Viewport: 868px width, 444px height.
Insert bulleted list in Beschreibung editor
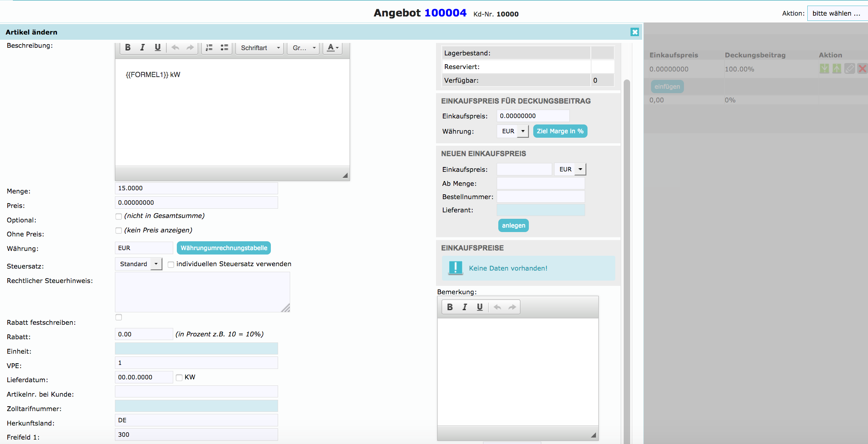pos(224,47)
